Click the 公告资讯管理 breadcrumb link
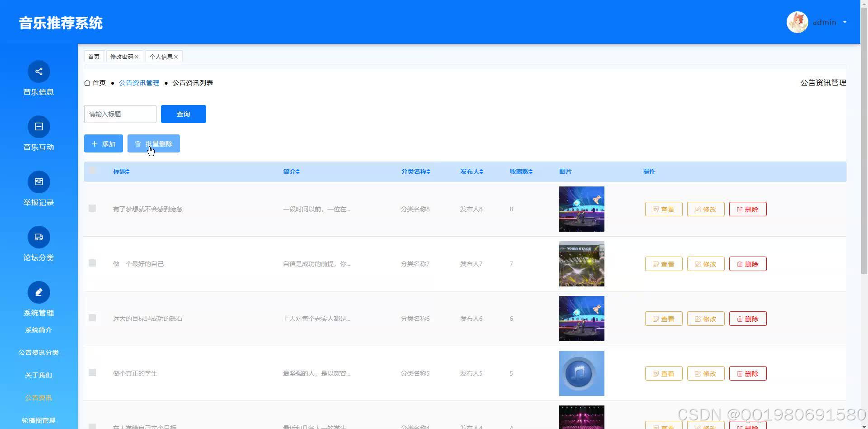This screenshot has height=429, width=868. point(139,83)
